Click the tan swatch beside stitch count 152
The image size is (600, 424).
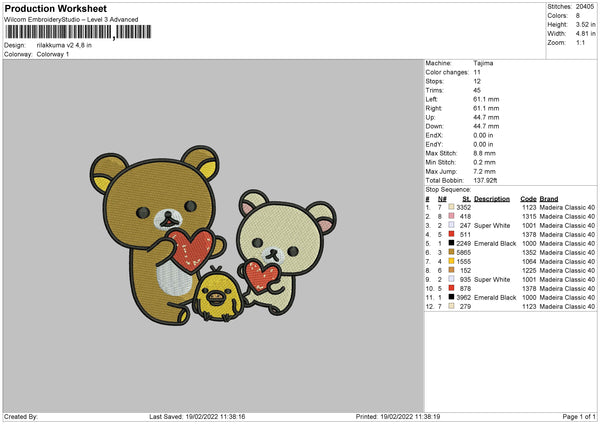coord(451,270)
